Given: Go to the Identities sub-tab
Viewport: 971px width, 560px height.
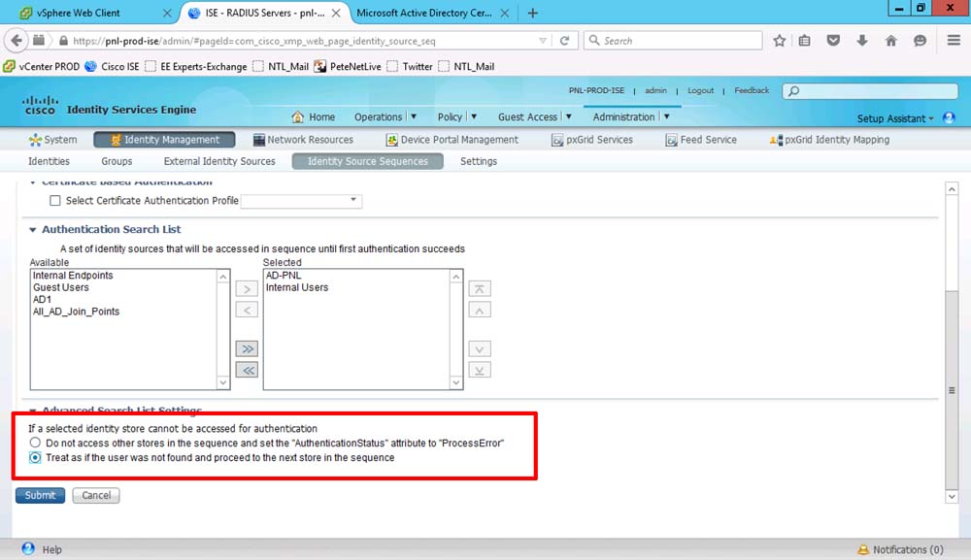Looking at the screenshot, I should pos(49,161).
